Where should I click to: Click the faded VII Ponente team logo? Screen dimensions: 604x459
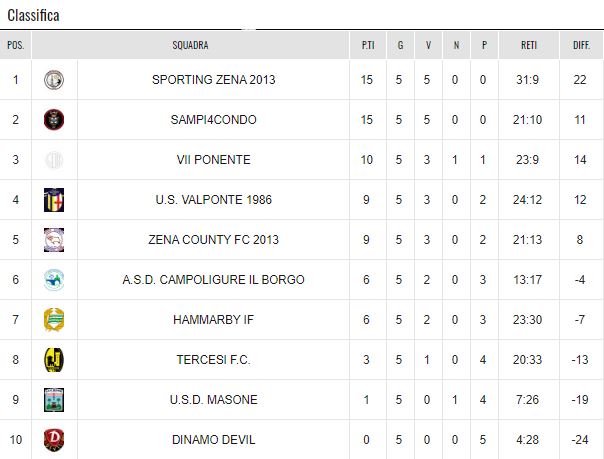click(x=54, y=160)
